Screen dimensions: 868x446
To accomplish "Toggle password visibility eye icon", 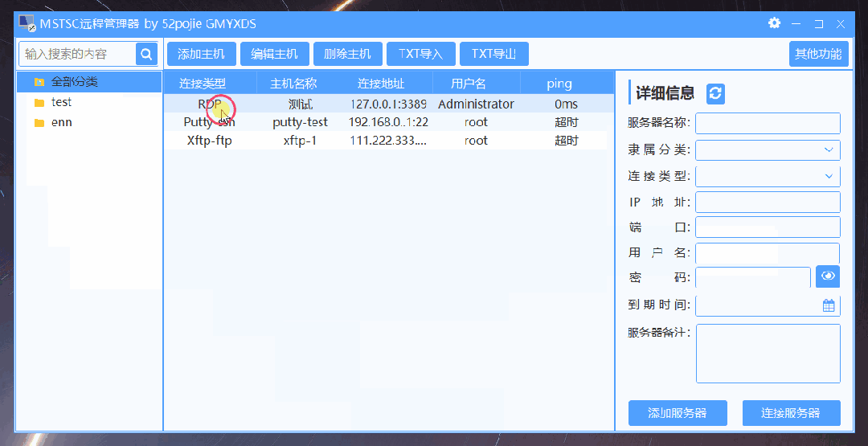I will point(828,276).
